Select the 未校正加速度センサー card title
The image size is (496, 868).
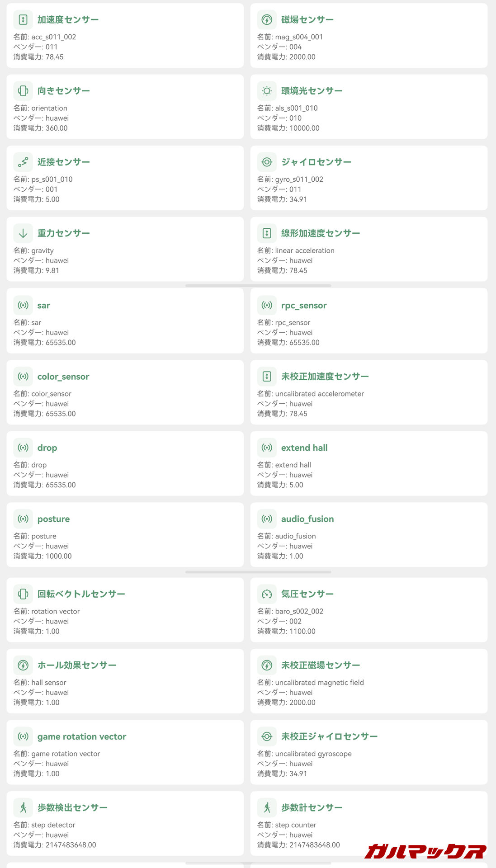click(325, 377)
